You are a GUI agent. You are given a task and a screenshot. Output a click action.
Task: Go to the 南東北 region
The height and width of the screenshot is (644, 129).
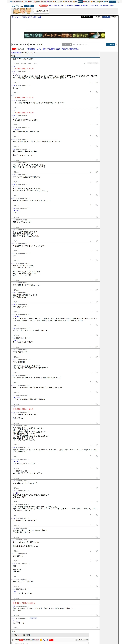pyautogui.click(x=31, y=2)
